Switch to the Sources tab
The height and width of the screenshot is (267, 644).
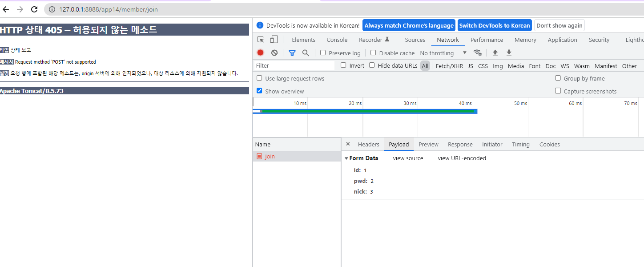(415, 40)
